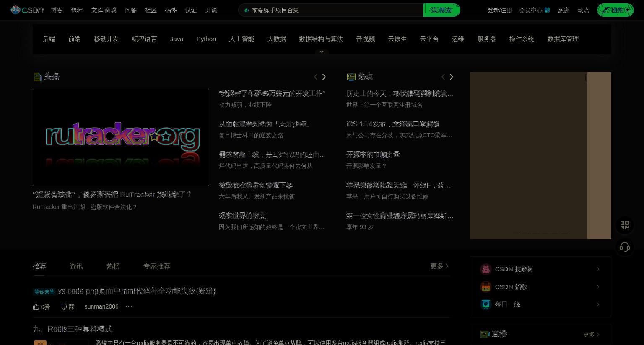Open 每日一练 entry
This screenshot has width=644, height=345.
click(540, 304)
